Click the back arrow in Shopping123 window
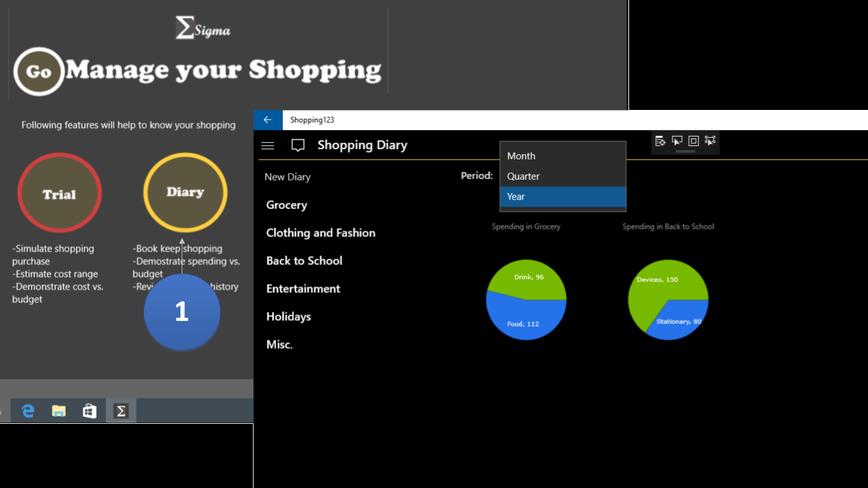This screenshot has width=868, height=488. tap(268, 120)
